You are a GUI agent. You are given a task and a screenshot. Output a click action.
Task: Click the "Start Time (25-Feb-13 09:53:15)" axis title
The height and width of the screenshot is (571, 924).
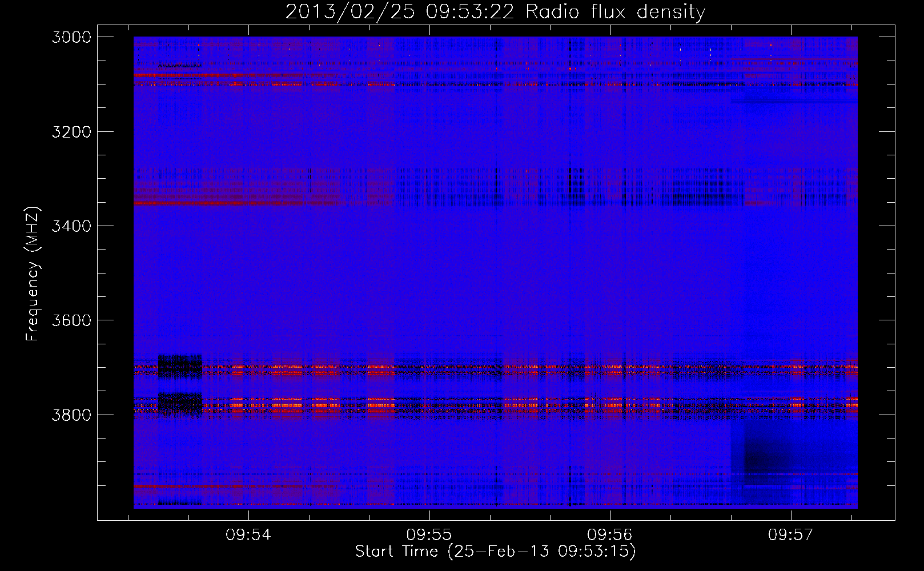tap(495, 552)
